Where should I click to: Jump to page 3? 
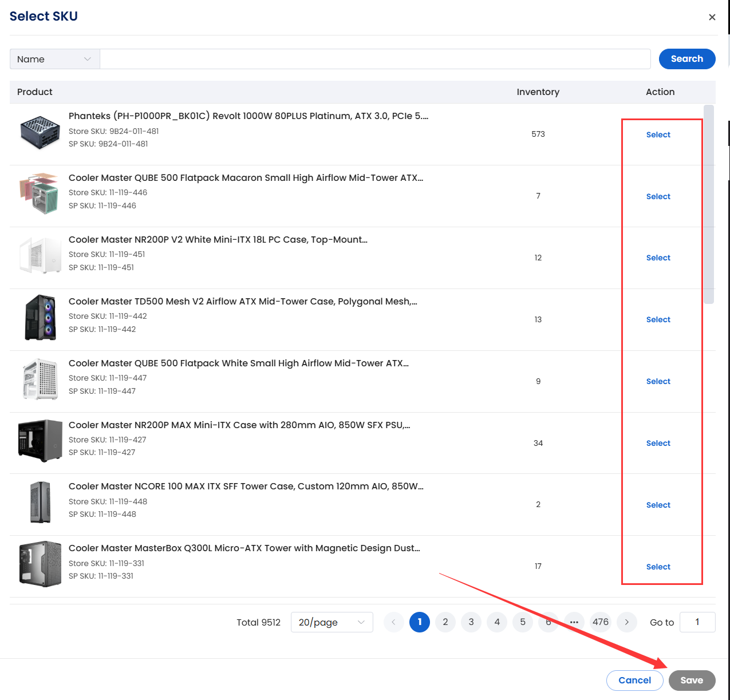pos(471,622)
